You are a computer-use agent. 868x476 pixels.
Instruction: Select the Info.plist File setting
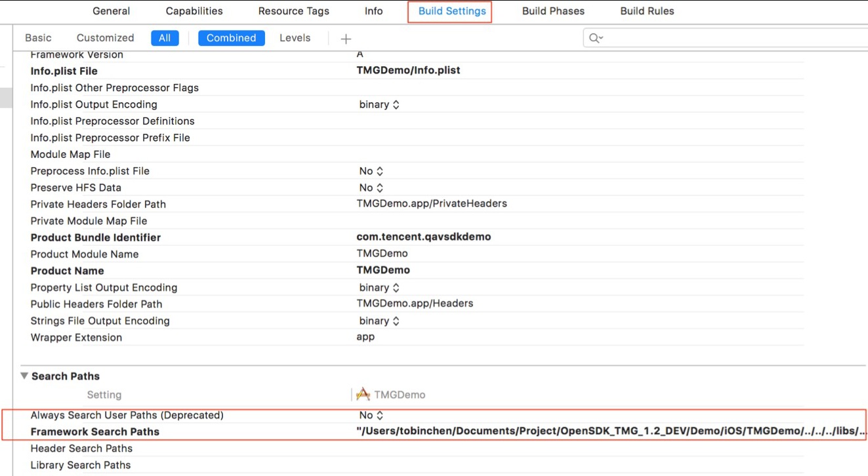(x=64, y=71)
